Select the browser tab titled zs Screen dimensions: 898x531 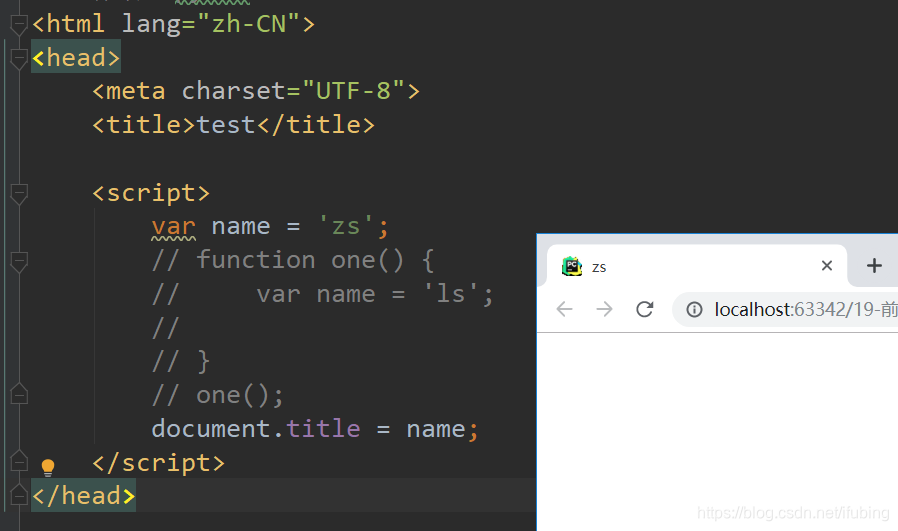[x=696, y=266]
